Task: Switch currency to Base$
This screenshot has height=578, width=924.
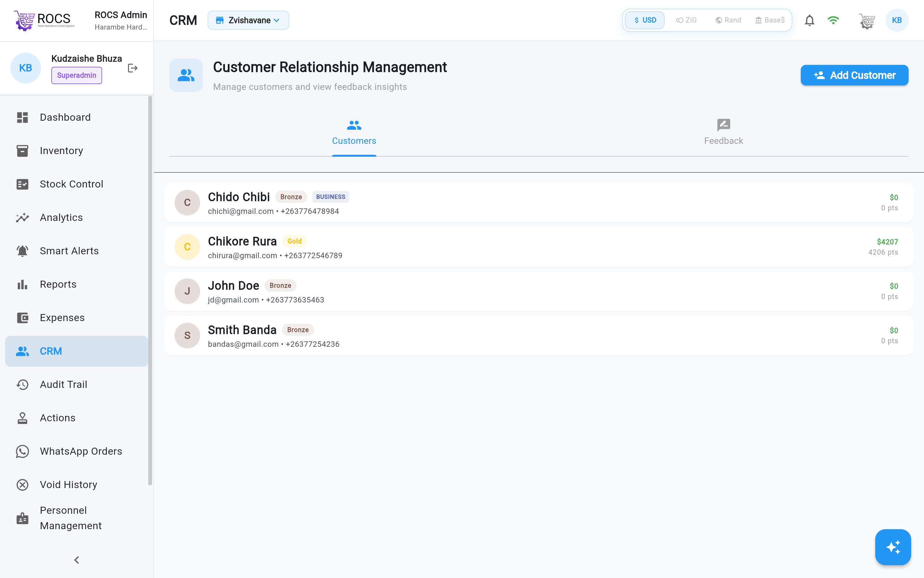Action: pyautogui.click(x=769, y=20)
